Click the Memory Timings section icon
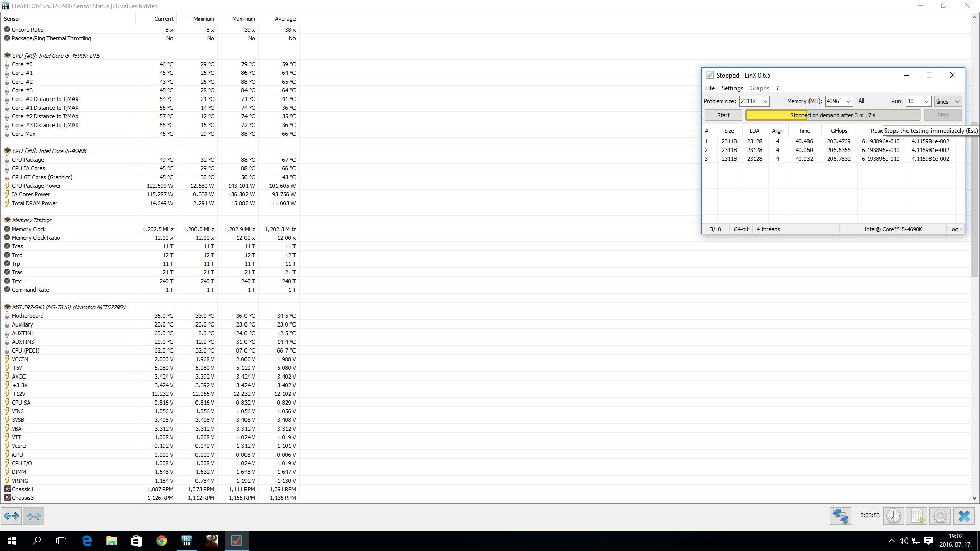This screenshot has height=551, width=980. (x=7, y=220)
